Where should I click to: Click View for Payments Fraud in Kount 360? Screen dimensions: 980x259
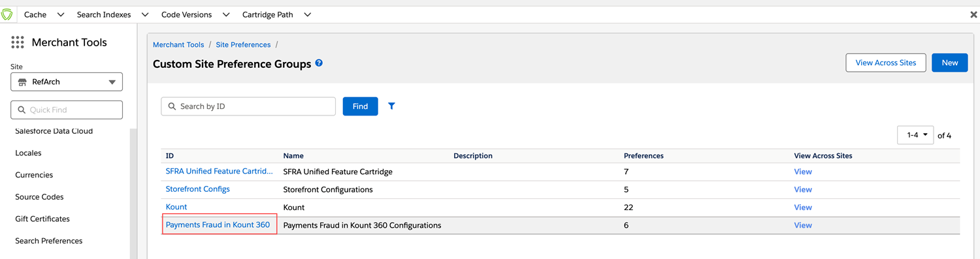click(x=803, y=225)
